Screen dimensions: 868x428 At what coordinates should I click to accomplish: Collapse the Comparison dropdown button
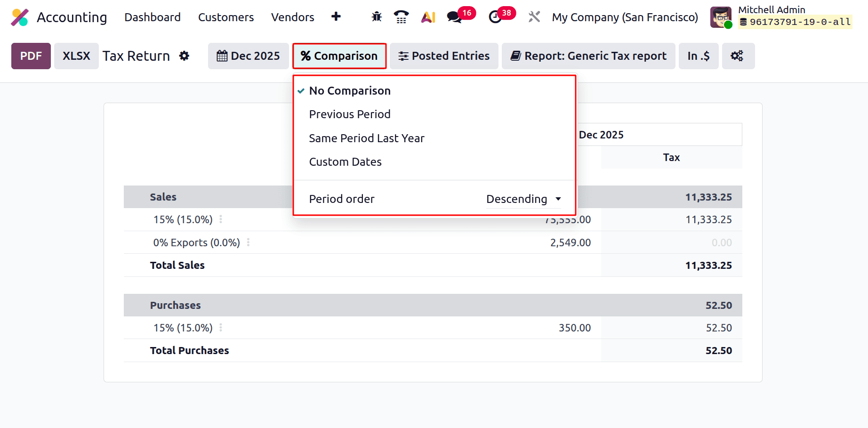[339, 56]
